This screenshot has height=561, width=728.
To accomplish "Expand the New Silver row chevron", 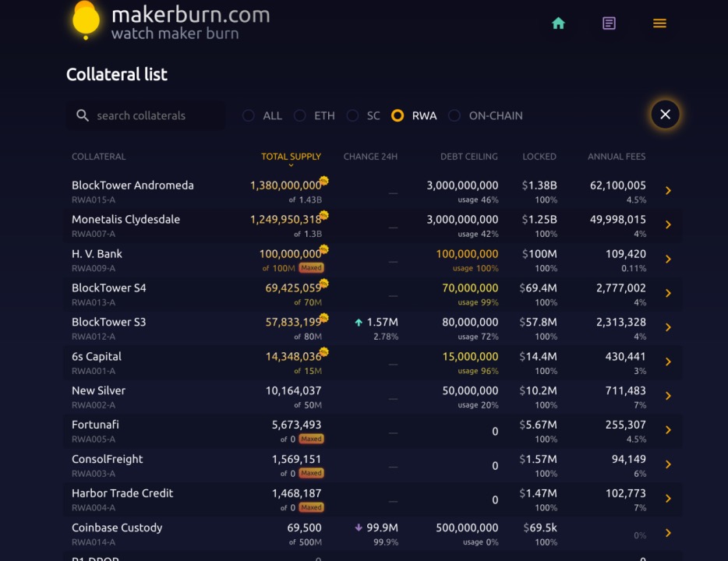I will [x=668, y=397].
